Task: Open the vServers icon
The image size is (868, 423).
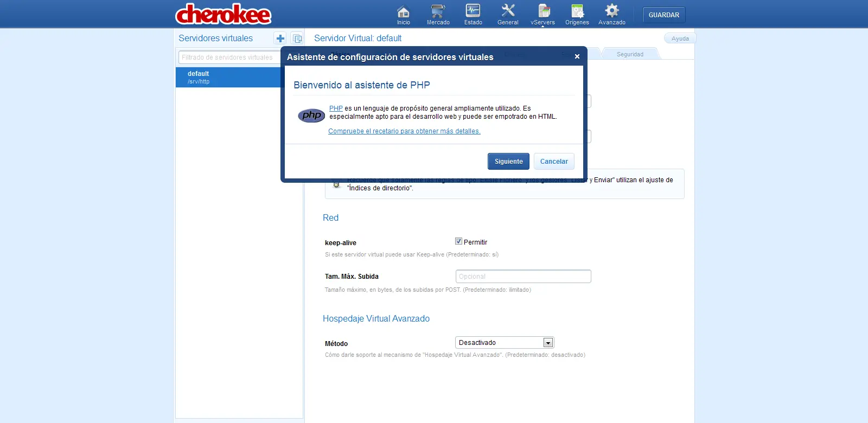Action: point(542,15)
